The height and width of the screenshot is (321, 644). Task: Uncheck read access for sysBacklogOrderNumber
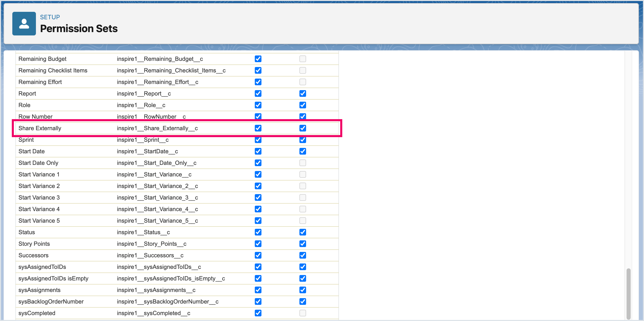tap(258, 301)
